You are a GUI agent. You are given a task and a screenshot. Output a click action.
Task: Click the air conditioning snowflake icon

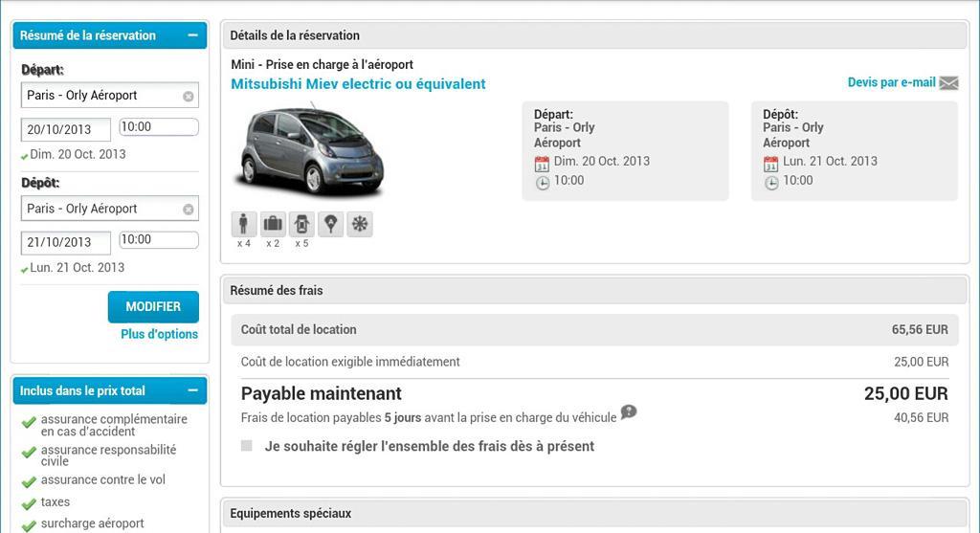360,224
